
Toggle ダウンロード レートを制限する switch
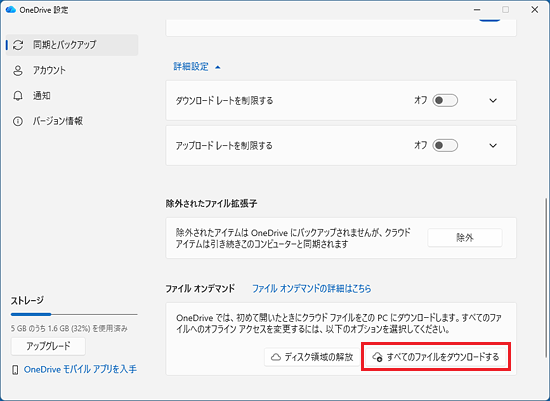click(x=445, y=100)
